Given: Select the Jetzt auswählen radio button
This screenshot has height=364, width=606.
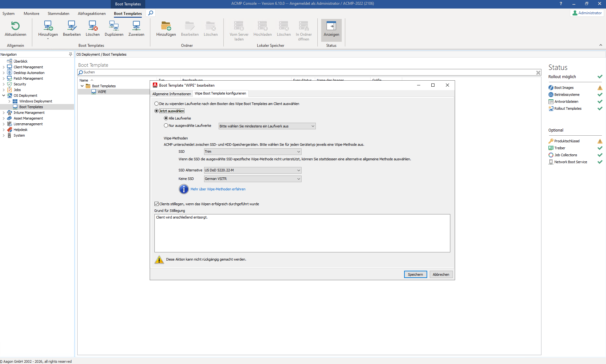Looking at the screenshot, I should coord(156,111).
